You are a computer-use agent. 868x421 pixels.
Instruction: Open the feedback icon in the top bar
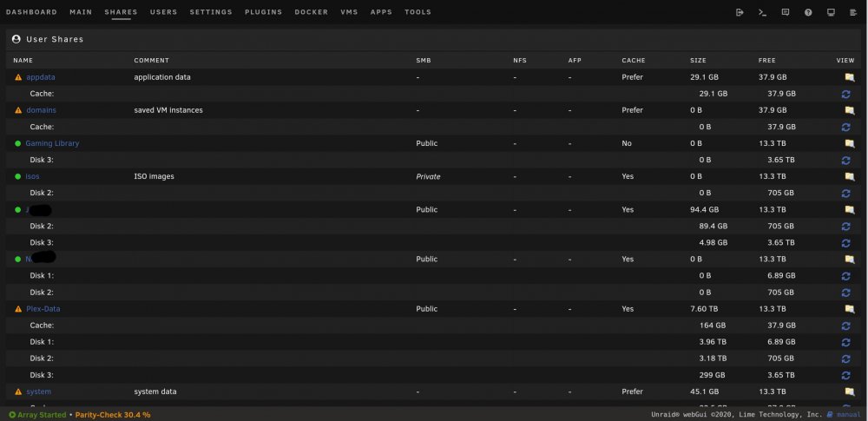pyautogui.click(x=785, y=12)
